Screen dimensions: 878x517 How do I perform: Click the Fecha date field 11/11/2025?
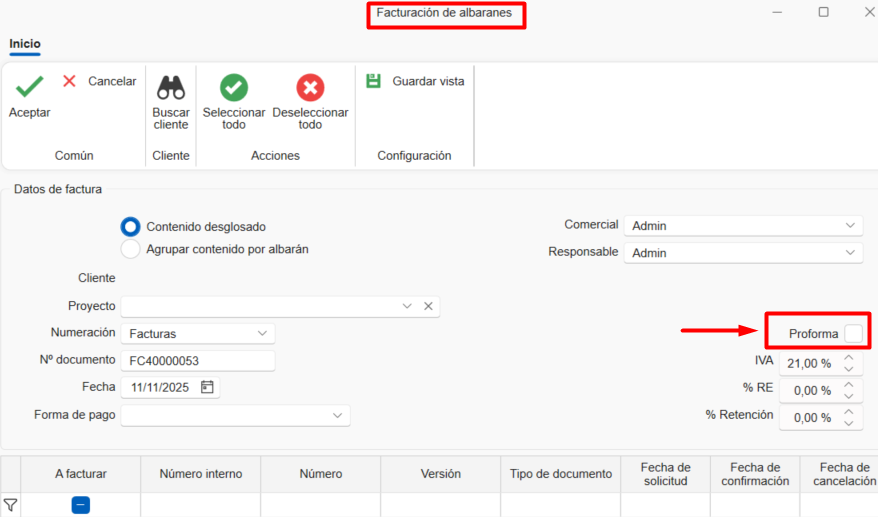coord(170,387)
